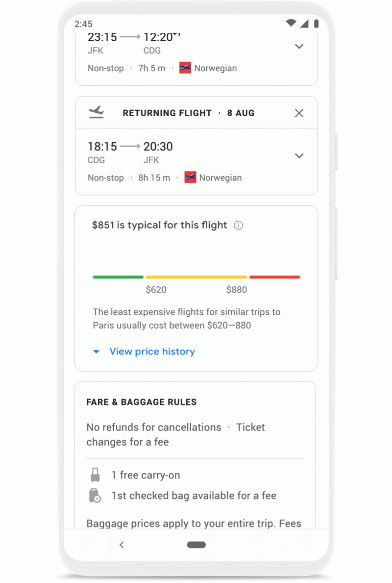Viewport: 392px width, 583px height.
Task: Click the checked bag fee icon
Action: (95, 496)
